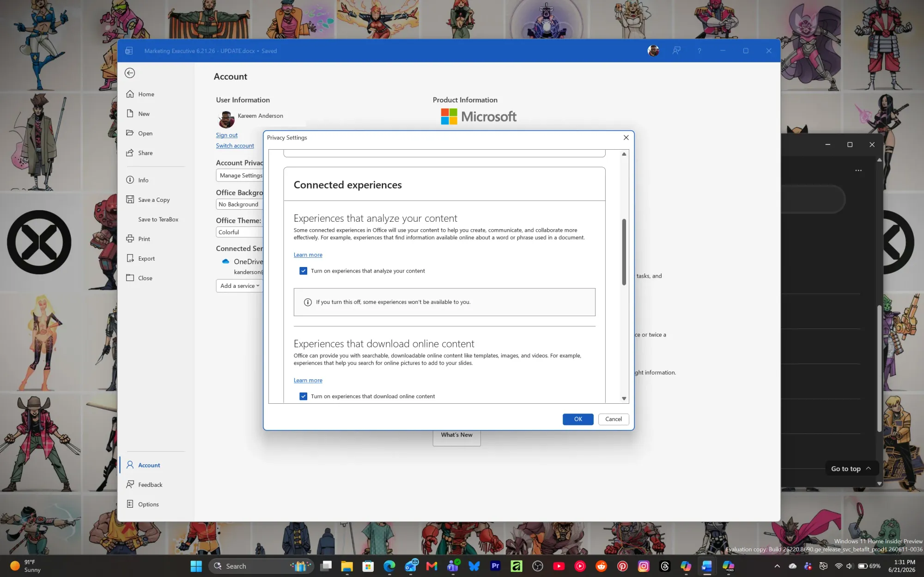
Task: Uncheck Turn on experiences that analyze your content
Action: [303, 271]
